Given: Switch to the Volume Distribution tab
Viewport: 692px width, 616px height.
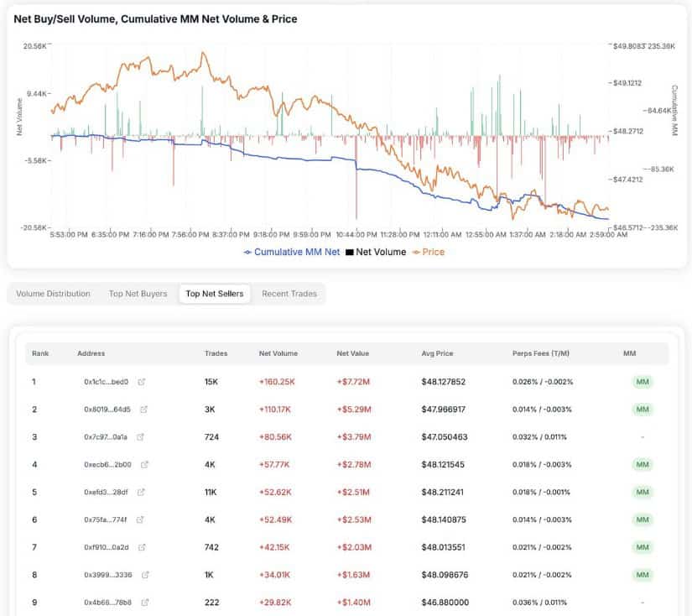Looking at the screenshot, I should click(53, 294).
